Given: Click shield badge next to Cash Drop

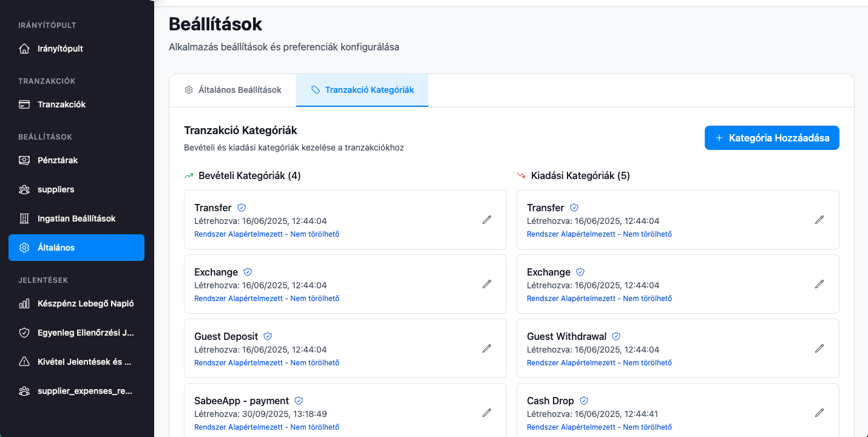Looking at the screenshot, I should [584, 401].
